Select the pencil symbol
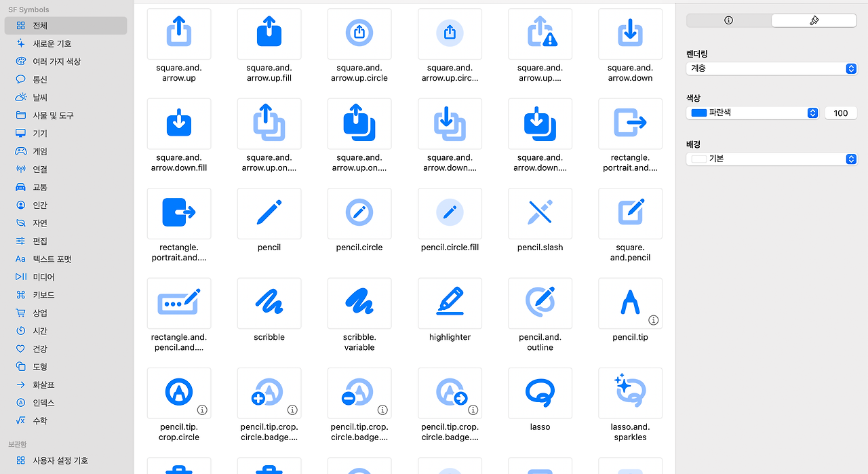This screenshot has height=474, width=868. [269, 214]
